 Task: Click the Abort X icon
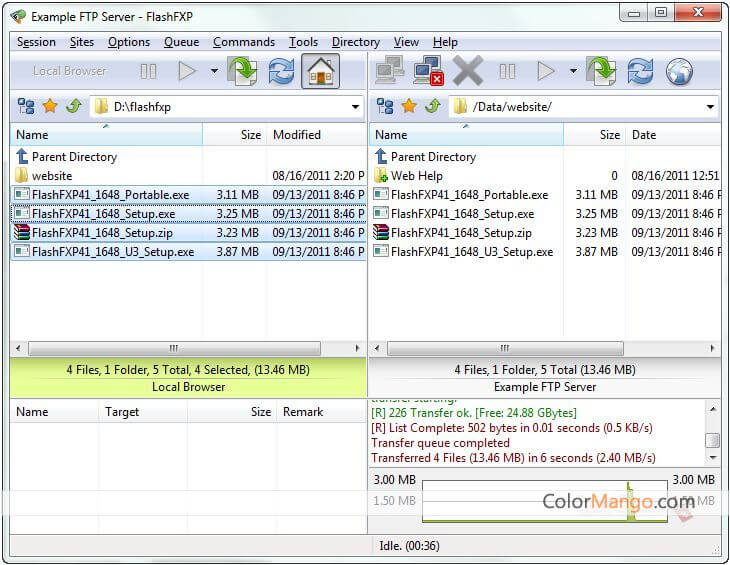(x=467, y=71)
